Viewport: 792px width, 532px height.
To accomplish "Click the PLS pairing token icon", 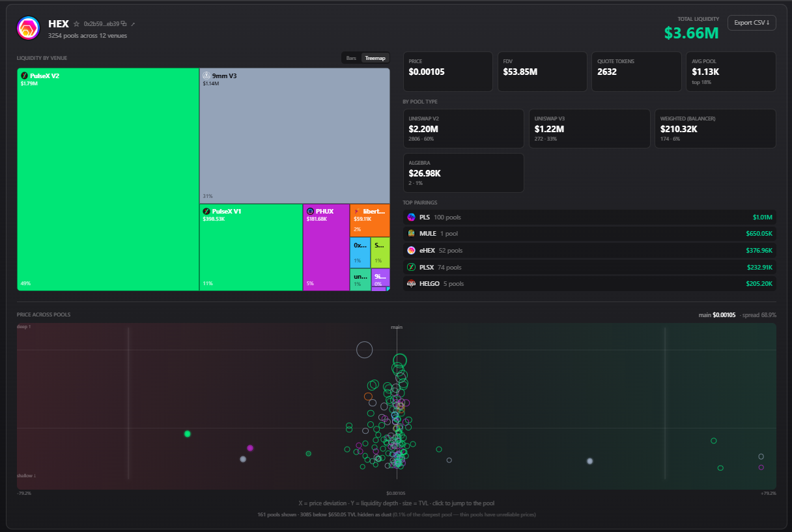I will (411, 217).
